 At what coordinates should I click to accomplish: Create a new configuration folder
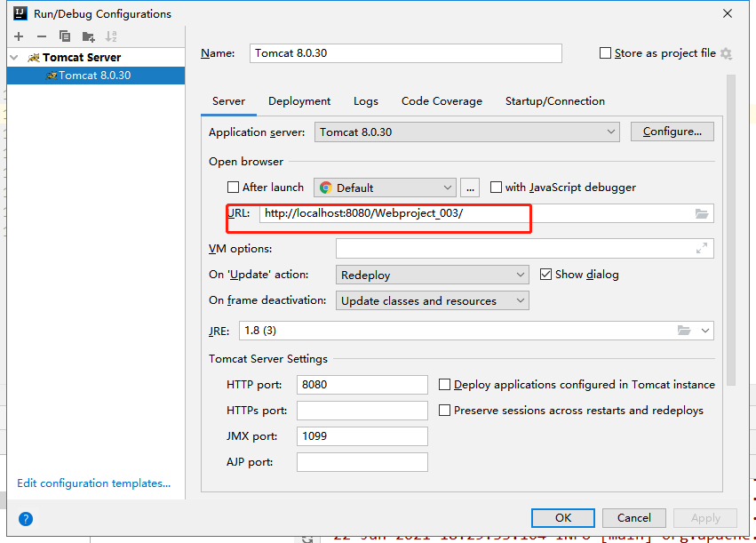88,36
